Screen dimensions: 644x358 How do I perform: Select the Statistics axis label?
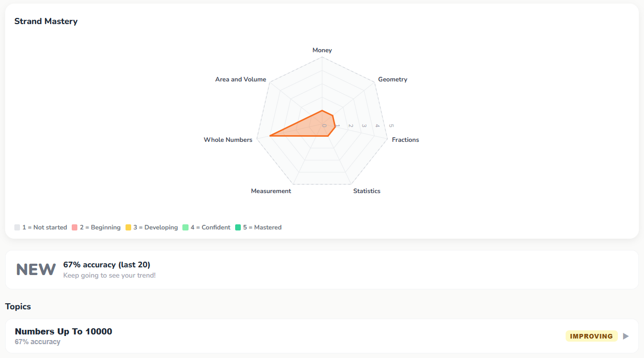[367, 191]
